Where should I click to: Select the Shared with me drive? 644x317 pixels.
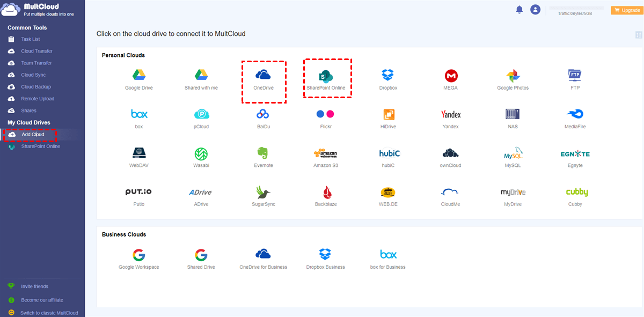(x=201, y=79)
